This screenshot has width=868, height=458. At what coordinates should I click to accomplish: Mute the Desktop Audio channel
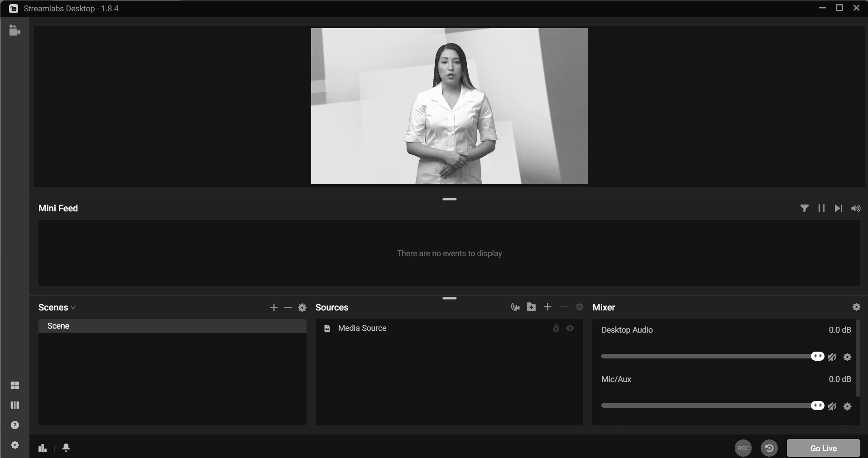[x=832, y=357]
